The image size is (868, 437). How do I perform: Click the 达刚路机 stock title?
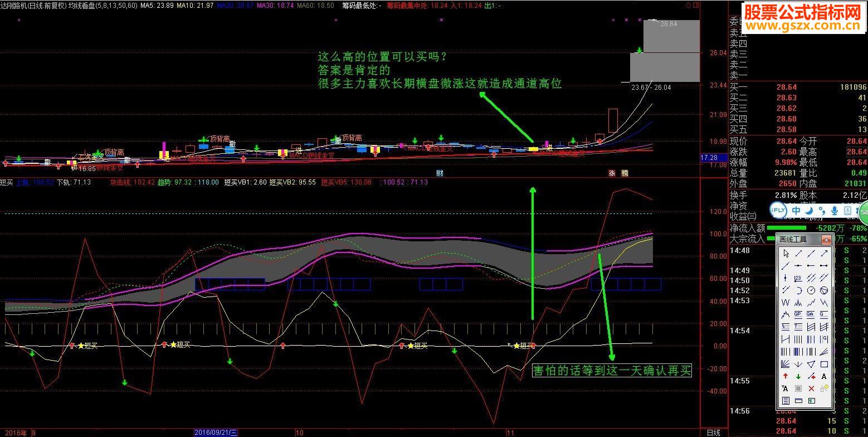tap(14, 5)
